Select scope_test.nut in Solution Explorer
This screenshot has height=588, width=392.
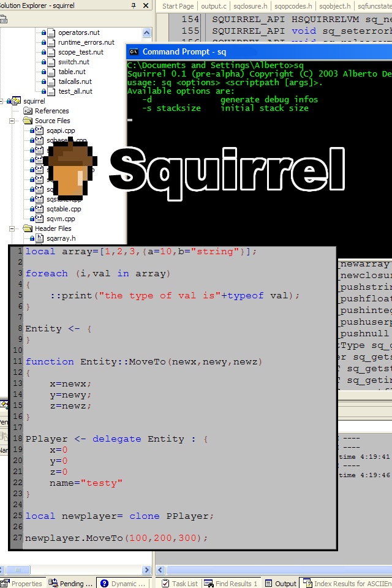pos(81,52)
